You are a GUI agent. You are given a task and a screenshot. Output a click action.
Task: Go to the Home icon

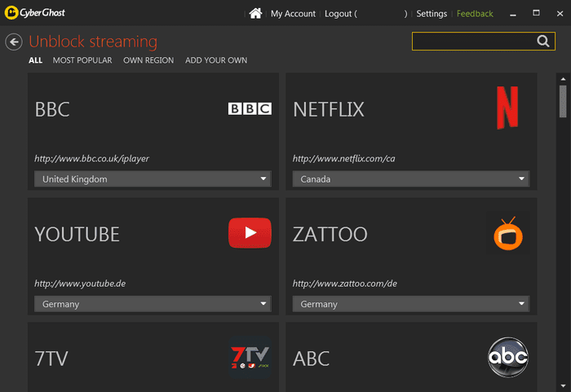click(255, 14)
